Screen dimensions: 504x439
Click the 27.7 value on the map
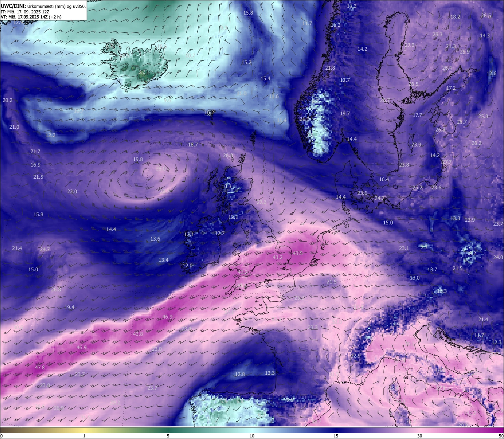click(447, 162)
